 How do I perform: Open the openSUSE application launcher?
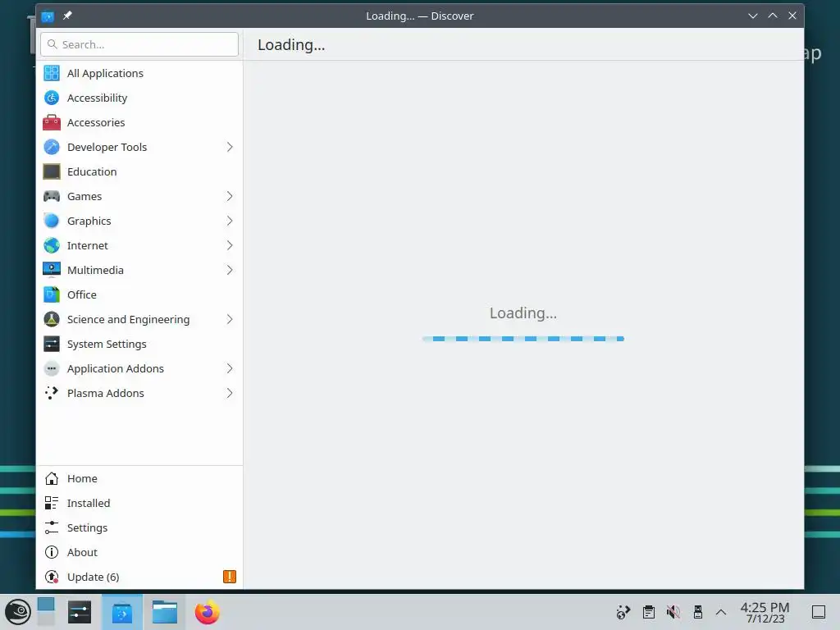17,612
